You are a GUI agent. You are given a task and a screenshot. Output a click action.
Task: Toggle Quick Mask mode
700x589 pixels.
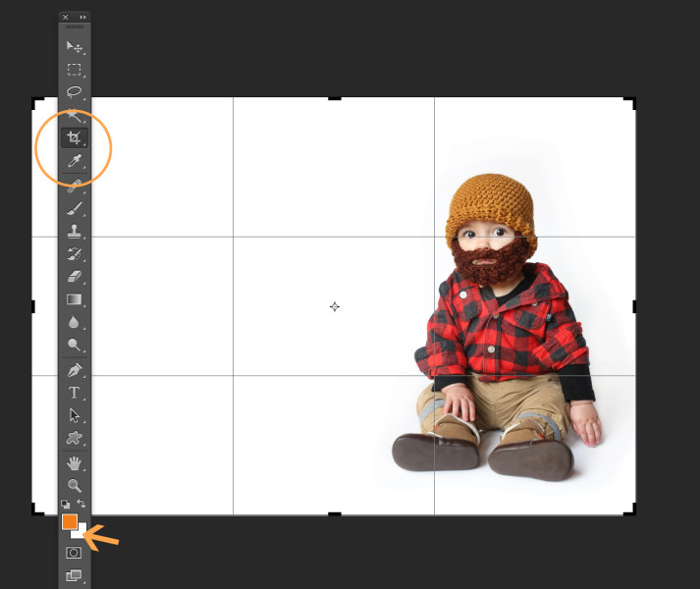[74, 553]
